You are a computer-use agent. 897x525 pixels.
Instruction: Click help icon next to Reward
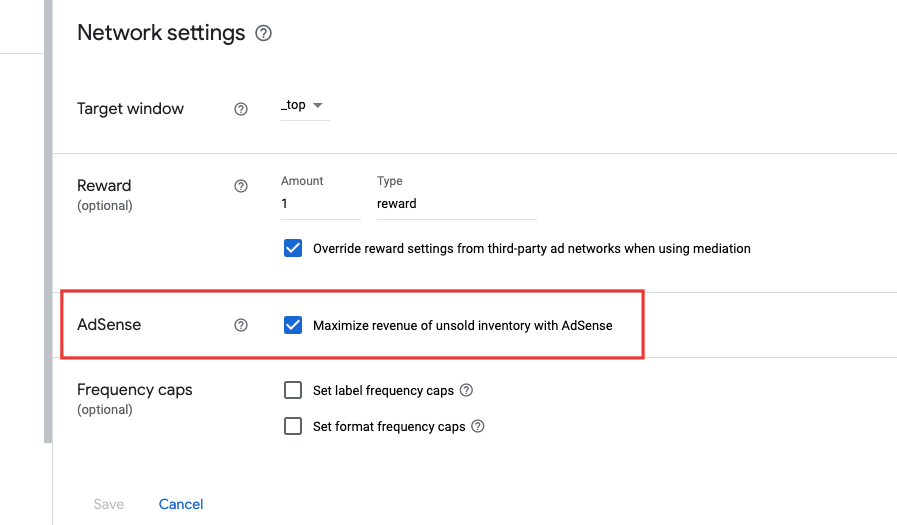pyautogui.click(x=241, y=186)
